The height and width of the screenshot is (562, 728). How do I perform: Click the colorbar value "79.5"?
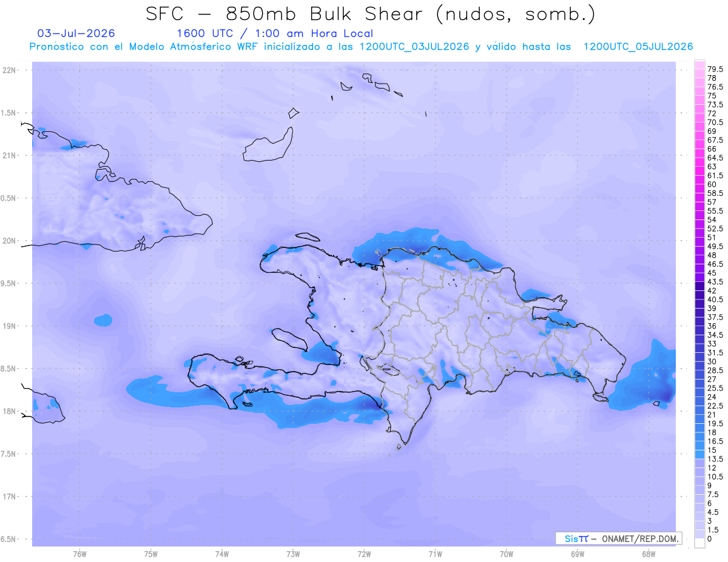pos(716,69)
